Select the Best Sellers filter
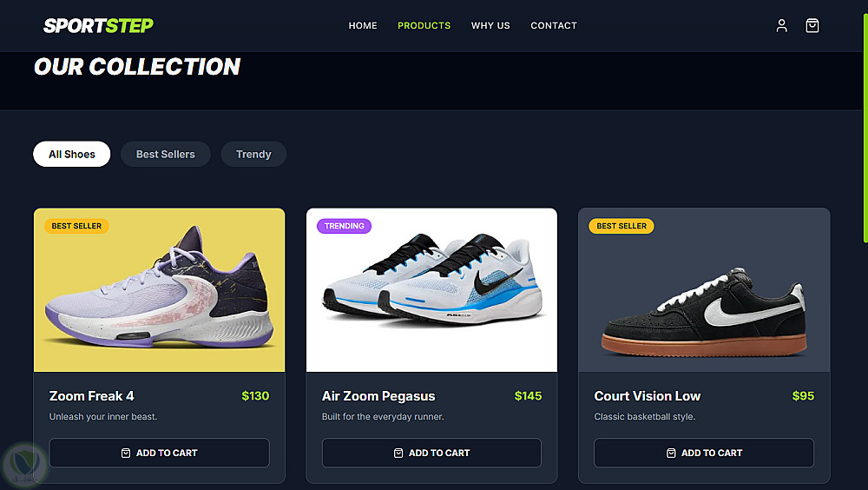Viewport: 868px width, 490px height. 166,154
